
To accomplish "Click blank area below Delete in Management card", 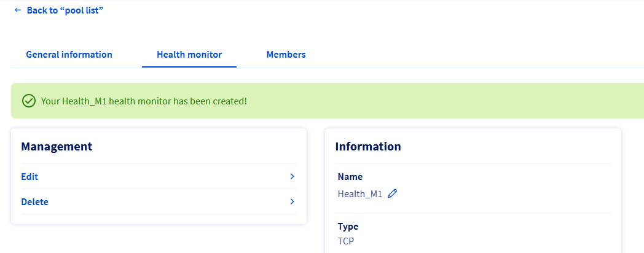I will [x=159, y=219].
